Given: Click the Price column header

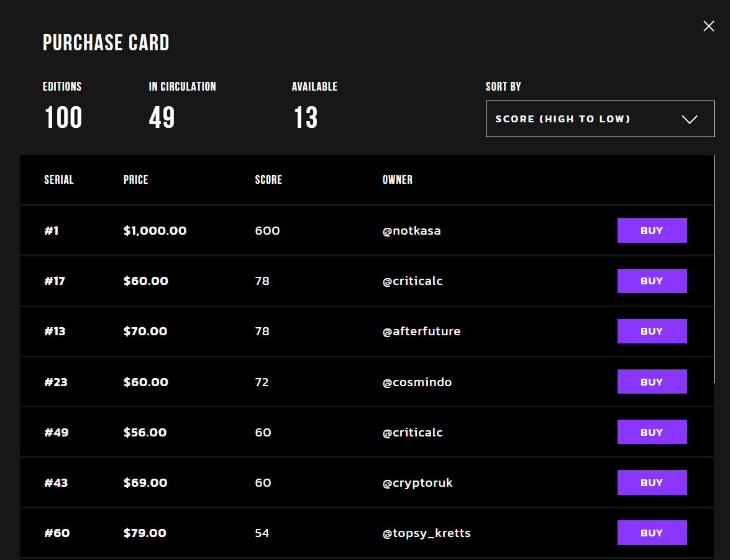Looking at the screenshot, I should point(135,180).
